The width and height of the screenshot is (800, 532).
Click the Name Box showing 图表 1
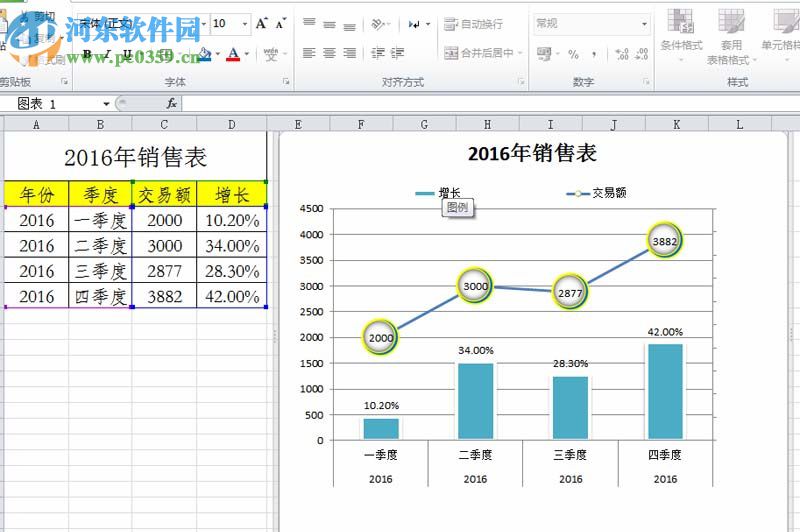[x=56, y=104]
